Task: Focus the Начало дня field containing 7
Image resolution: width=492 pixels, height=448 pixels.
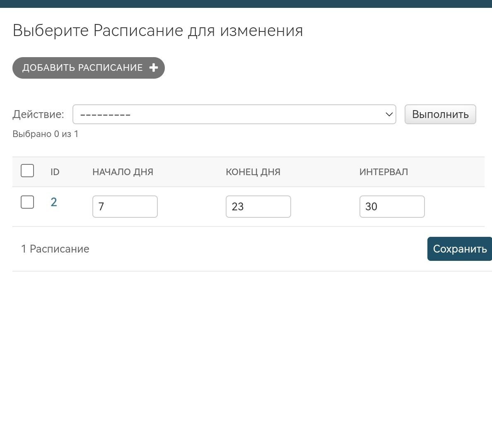Action: 125,207
